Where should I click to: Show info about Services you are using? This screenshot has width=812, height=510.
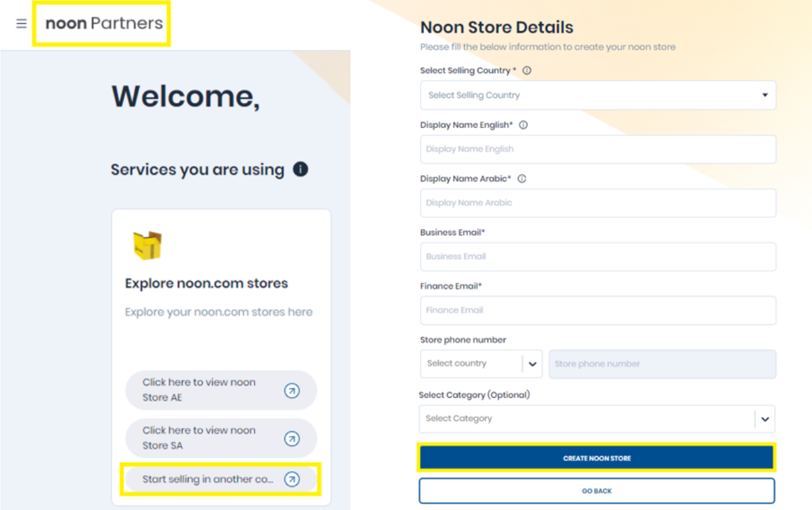(x=300, y=169)
